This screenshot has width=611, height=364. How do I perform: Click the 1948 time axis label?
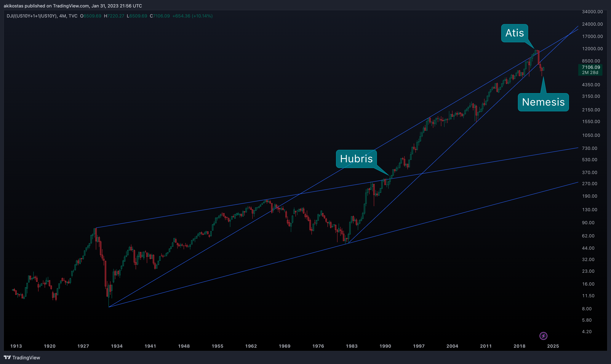184,346
